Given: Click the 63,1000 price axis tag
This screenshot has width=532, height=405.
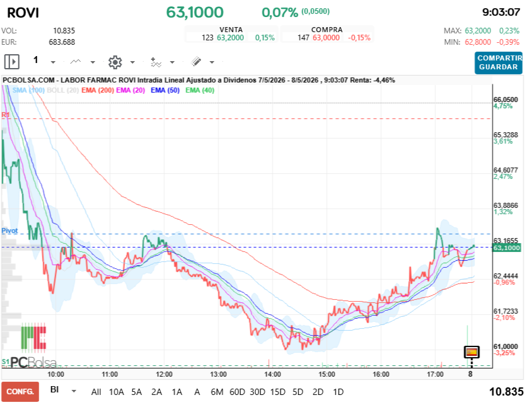Looking at the screenshot, I should 507,248.
